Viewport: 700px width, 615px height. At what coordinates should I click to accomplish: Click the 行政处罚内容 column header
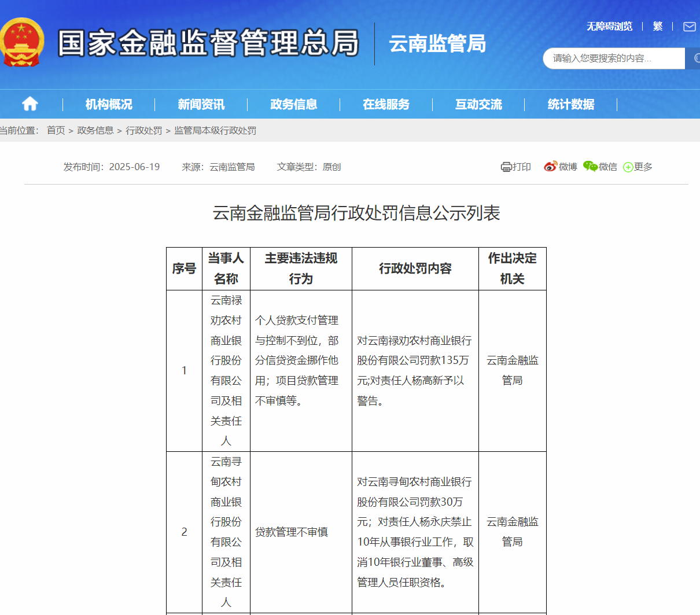pos(415,268)
